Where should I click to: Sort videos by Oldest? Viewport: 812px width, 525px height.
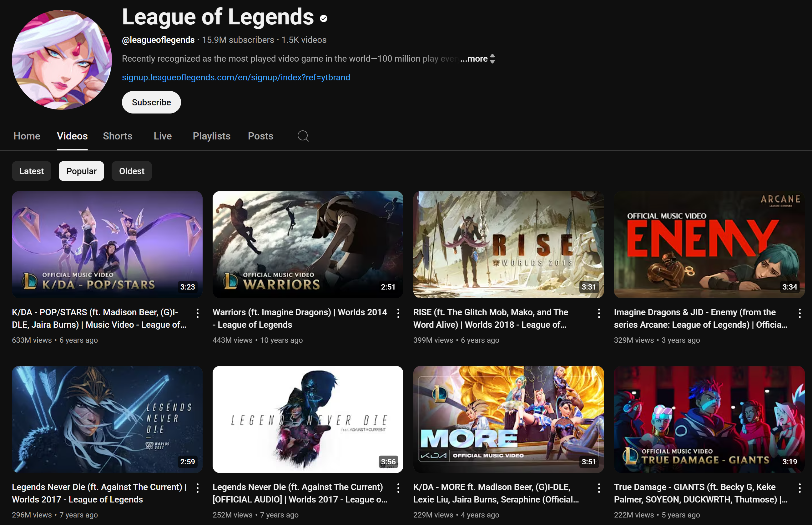coord(132,171)
